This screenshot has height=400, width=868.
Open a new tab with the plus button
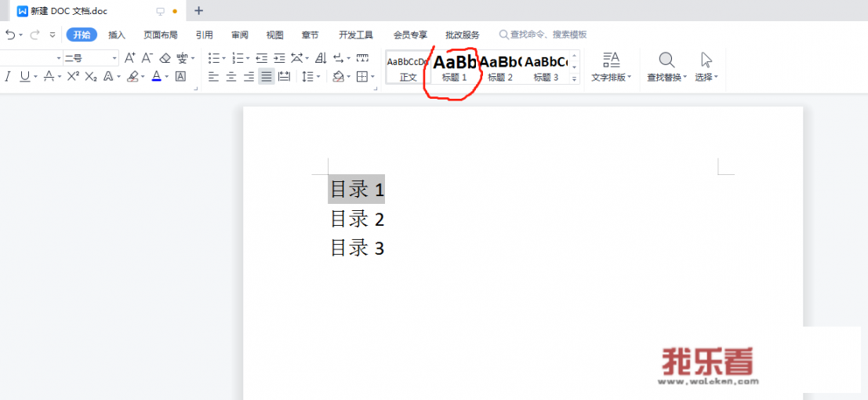point(198,10)
